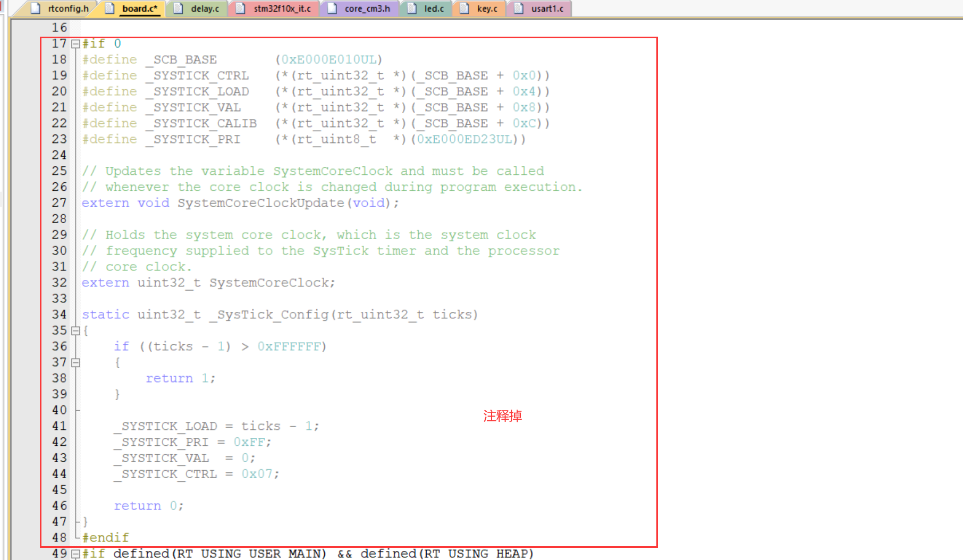Click the file icon on rtconfig.h tab
Screen dimensions: 963x560
tap(36, 9)
